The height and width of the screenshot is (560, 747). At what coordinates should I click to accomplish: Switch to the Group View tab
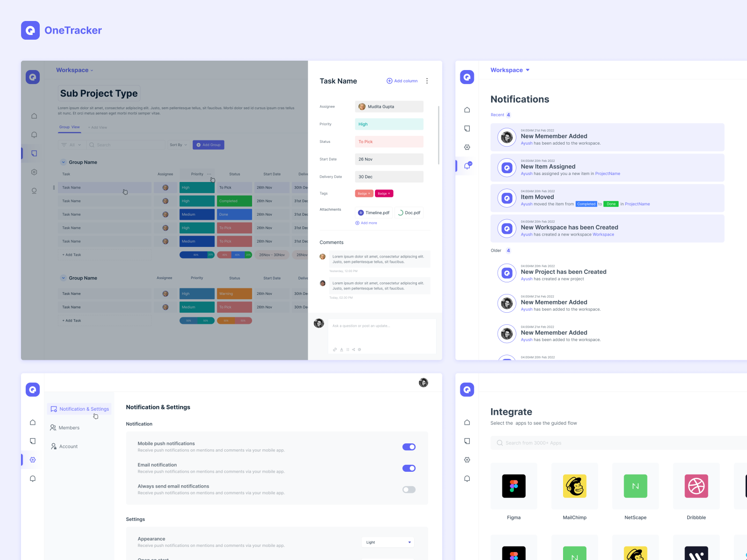click(x=69, y=126)
